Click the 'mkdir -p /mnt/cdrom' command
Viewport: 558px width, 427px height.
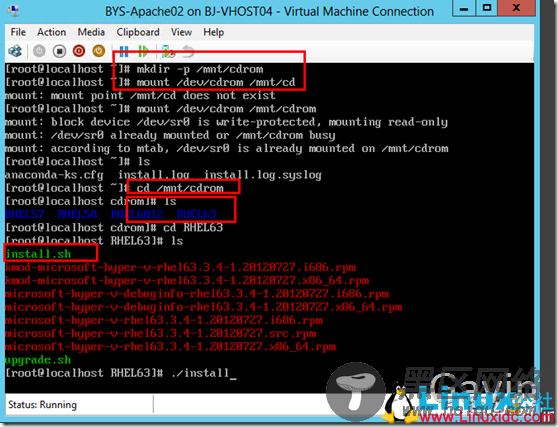[x=200, y=69]
